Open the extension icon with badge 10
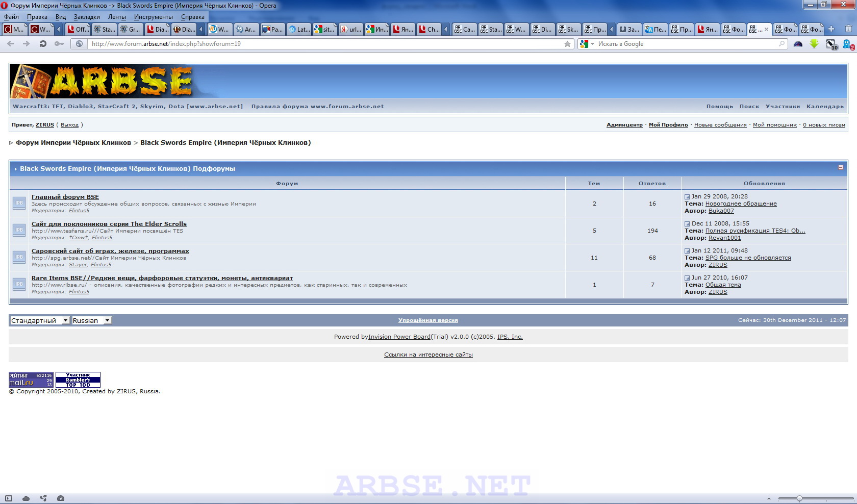The image size is (857, 504). pyautogui.click(x=831, y=44)
